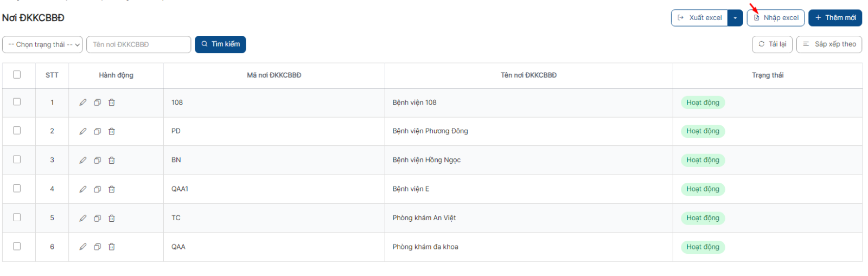Delete the Phòng khám An Việt row
The image size is (868, 276).
pos(112,218)
